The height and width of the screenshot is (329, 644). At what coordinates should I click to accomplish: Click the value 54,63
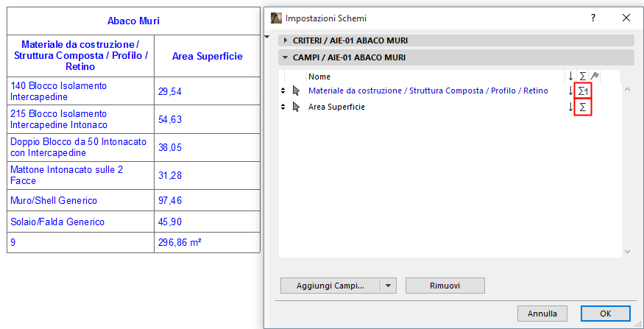tap(170, 119)
